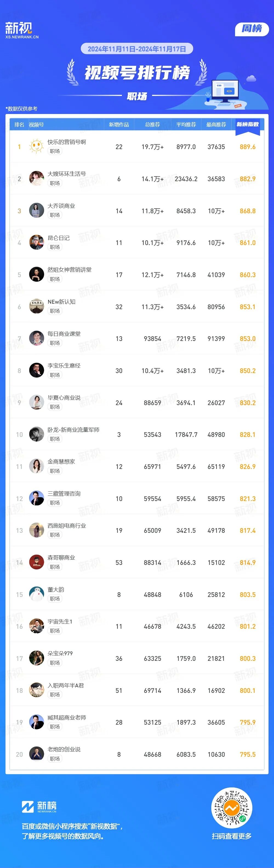274x868 pixels.
Task: Click the 新增作品 column header
Action: pos(119,125)
